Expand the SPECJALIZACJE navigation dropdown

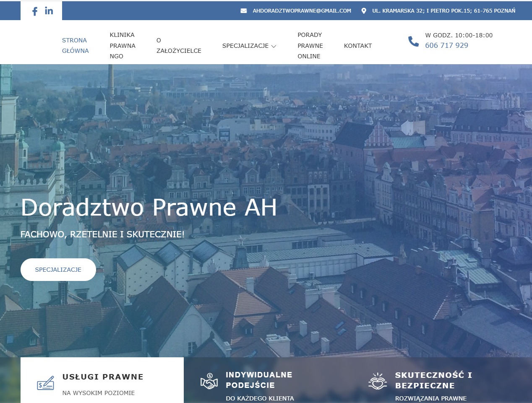coord(249,46)
